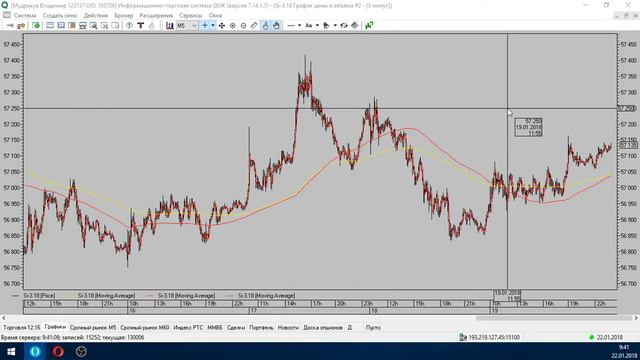Click the green connection status indicator

point(591,338)
